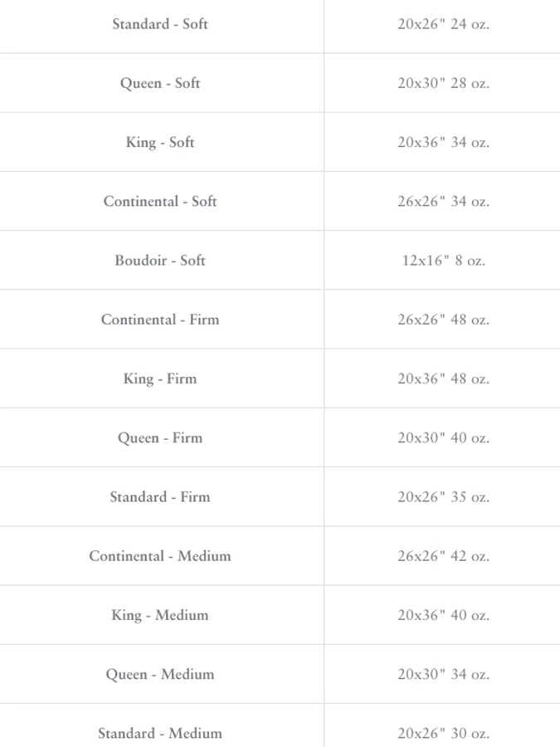The width and height of the screenshot is (560, 747).
Task: Click the "King - Firm" label
Action: tap(160, 378)
